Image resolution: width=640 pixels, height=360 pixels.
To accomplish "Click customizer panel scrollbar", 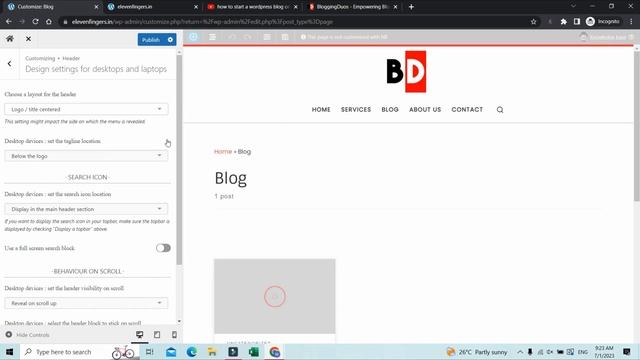I will 179,159.
